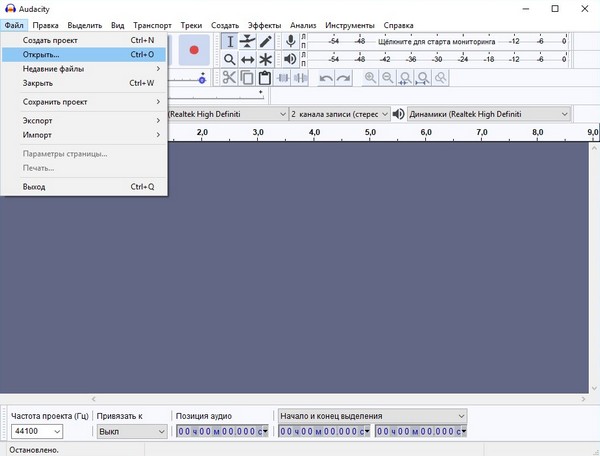Click the Paste clipboard icon

pyautogui.click(x=264, y=79)
